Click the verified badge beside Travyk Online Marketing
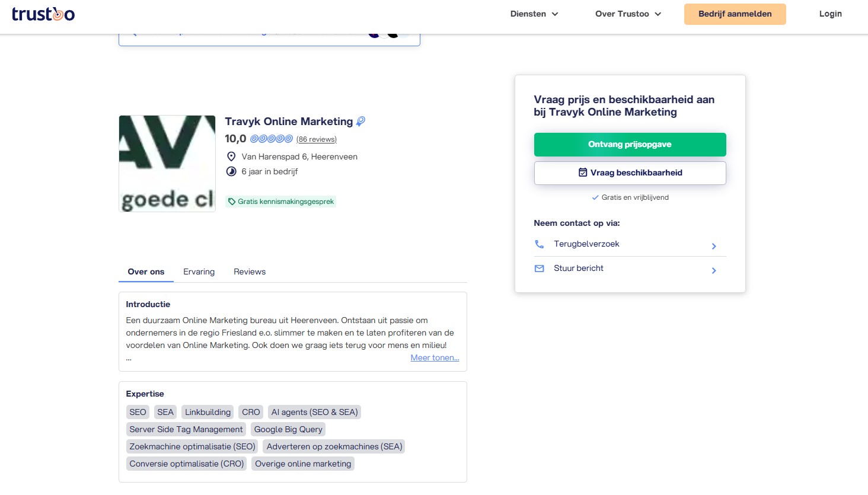 360,122
